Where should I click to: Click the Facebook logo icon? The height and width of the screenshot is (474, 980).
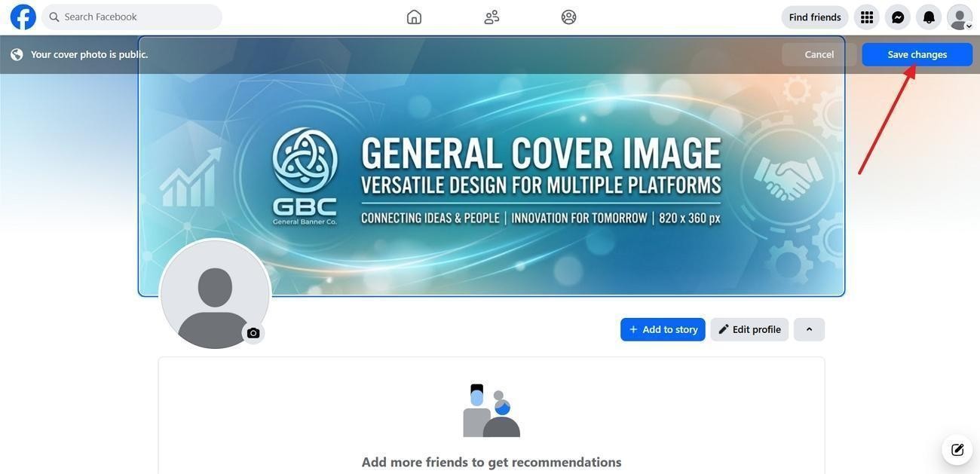(x=23, y=17)
